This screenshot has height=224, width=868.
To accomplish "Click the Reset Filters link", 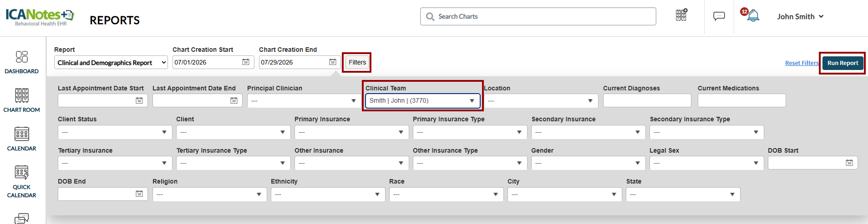I will (802, 63).
